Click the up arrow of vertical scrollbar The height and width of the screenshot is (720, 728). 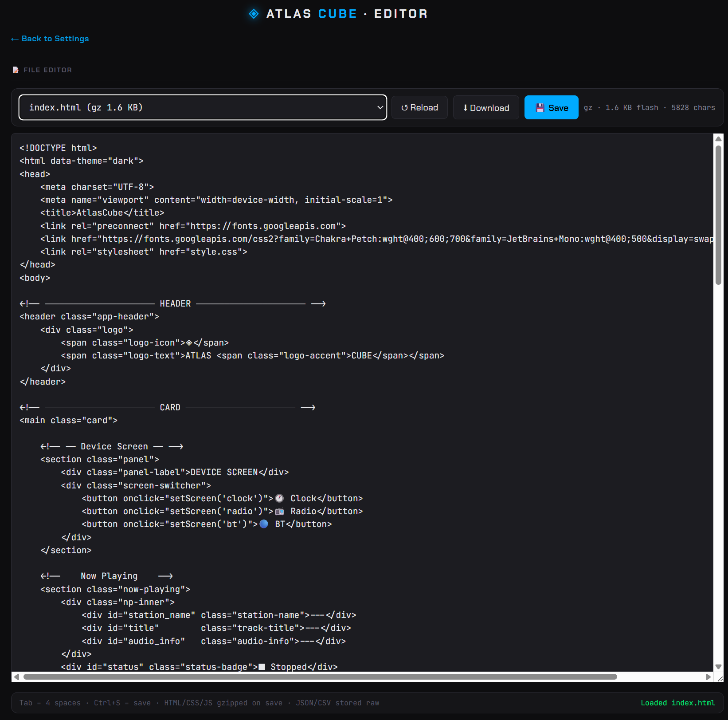pos(718,139)
